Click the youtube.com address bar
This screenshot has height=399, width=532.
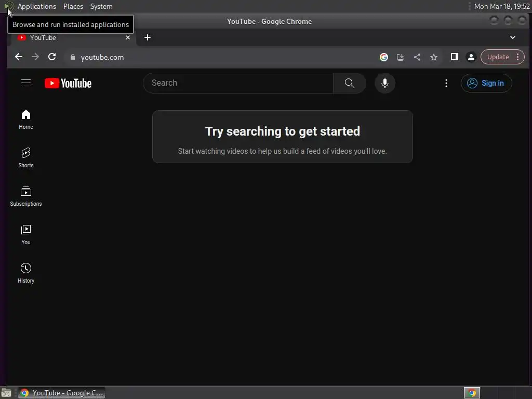pos(220,57)
